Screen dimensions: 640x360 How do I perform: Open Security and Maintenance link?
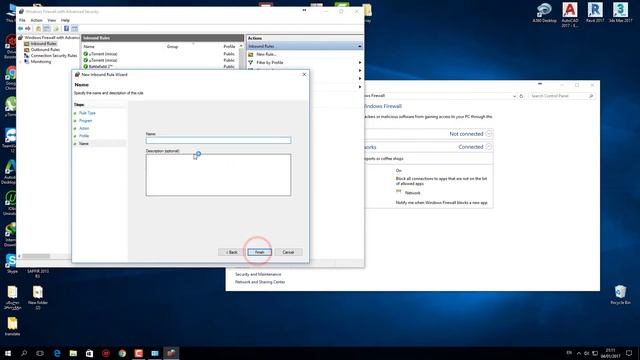[x=258, y=274]
